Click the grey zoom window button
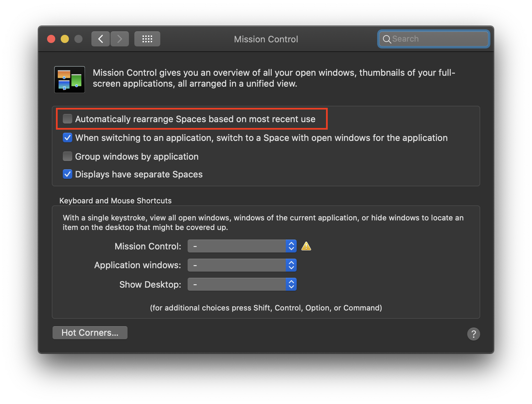The height and width of the screenshot is (404, 532). pos(78,39)
